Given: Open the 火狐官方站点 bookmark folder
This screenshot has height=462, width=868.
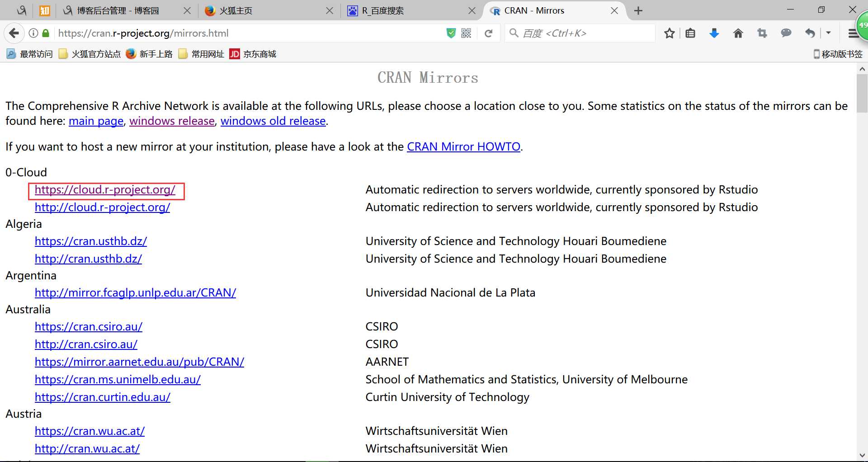Looking at the screenshot, I should (90, 54).
